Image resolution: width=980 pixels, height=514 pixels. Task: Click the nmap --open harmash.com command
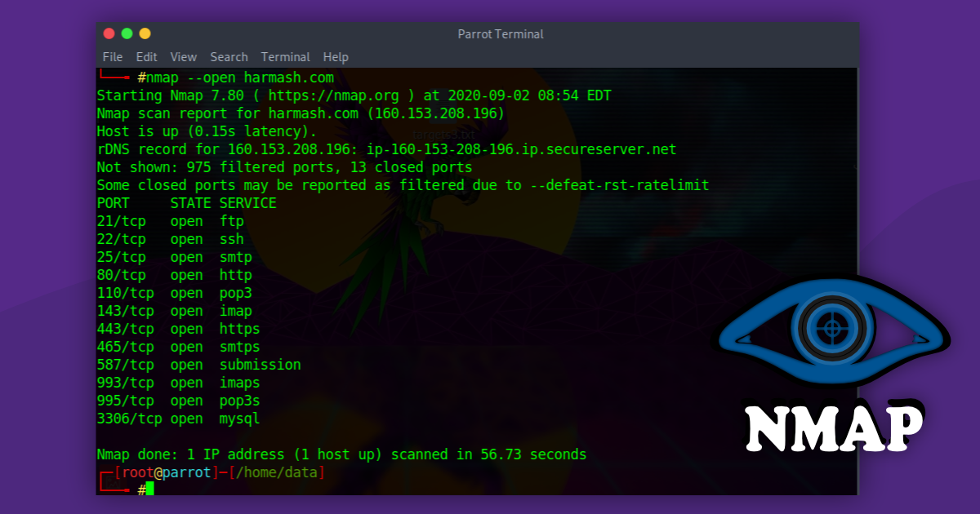240,78
